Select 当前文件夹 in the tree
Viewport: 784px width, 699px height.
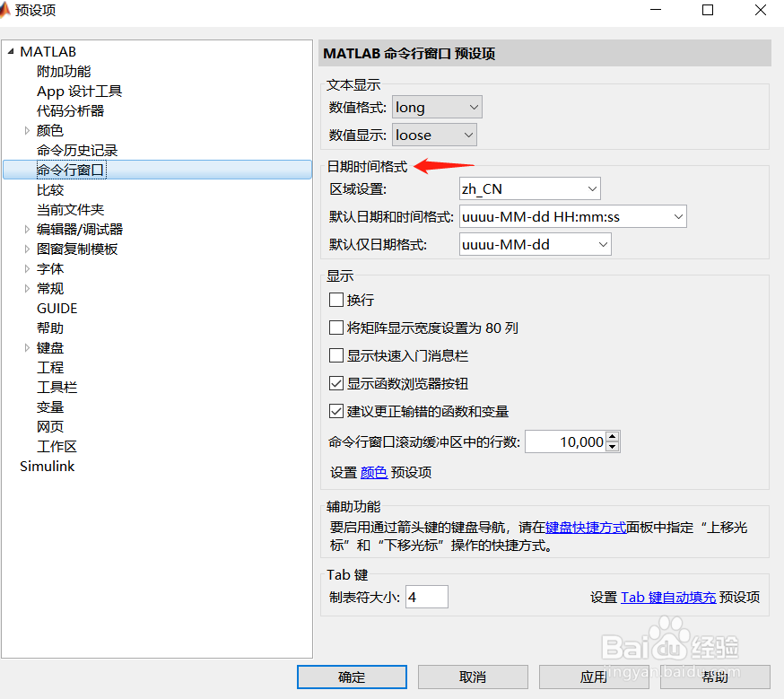[x=71, y=209]
